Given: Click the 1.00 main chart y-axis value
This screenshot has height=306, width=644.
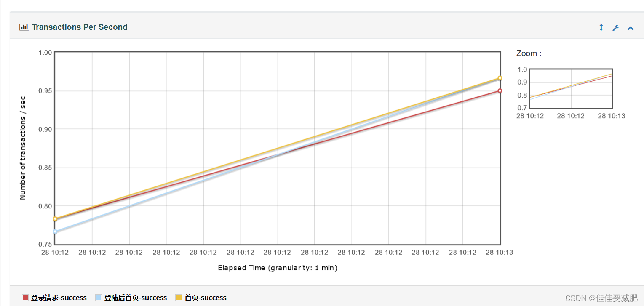Looking at the screenshot, I should pos(45,52).
